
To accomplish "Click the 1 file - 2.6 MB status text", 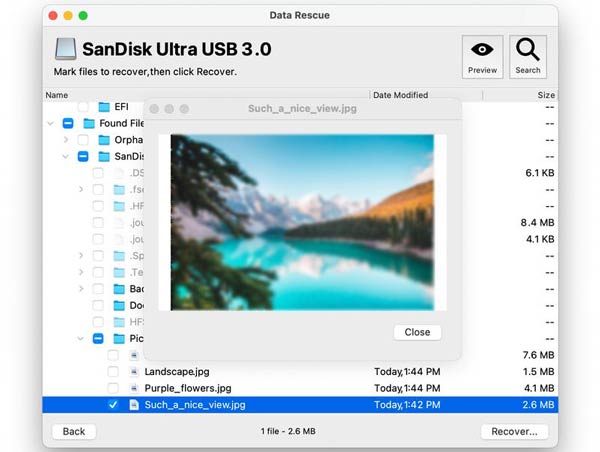I will point(288,431).
